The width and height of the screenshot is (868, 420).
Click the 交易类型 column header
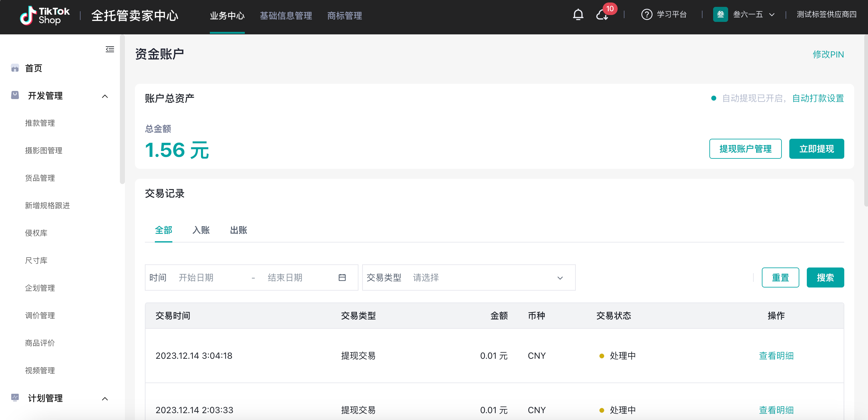click(358, 315)
